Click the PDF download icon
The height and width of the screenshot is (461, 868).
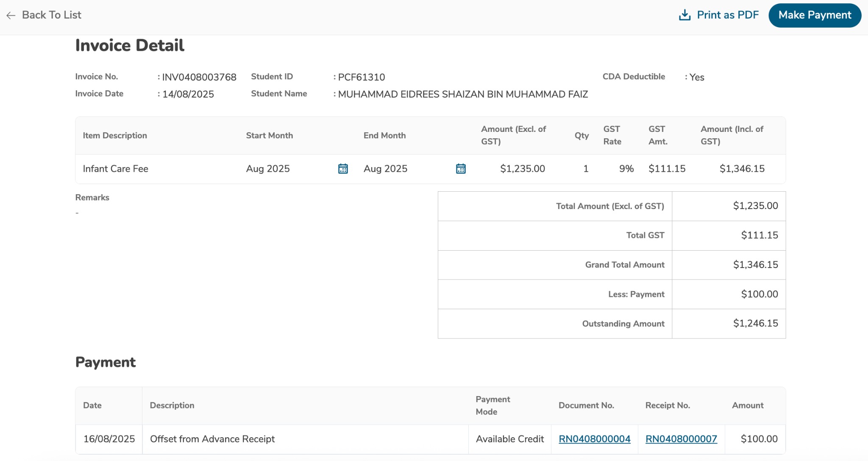point(684,15)
